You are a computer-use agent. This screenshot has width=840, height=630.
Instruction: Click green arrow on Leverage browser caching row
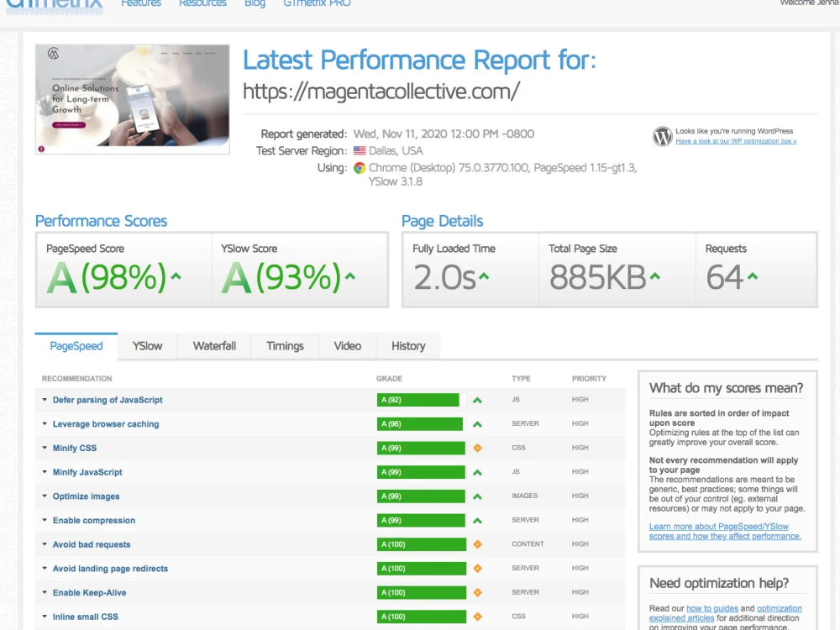pyautogui.click(x=477, y=424)
